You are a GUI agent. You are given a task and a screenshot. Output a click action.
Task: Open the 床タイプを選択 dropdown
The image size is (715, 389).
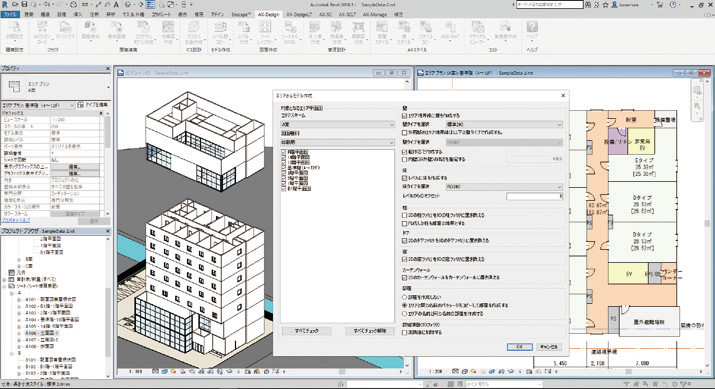click(504, 187)
